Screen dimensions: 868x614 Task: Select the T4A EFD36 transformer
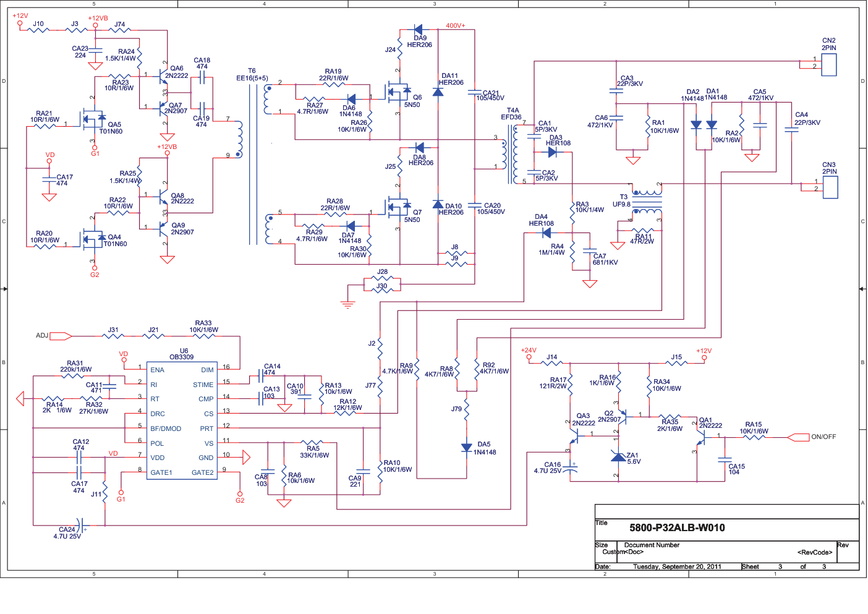tap(513, 153)
